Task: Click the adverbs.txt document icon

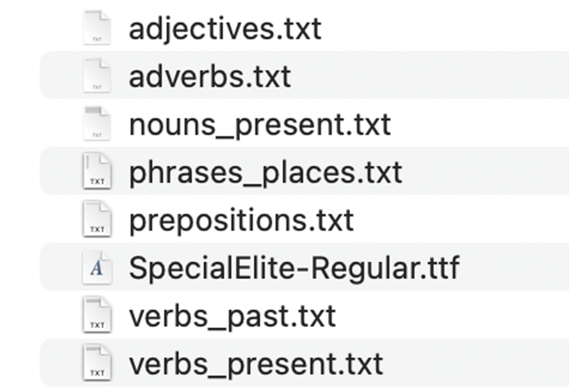Action: (x=97, y=76)
